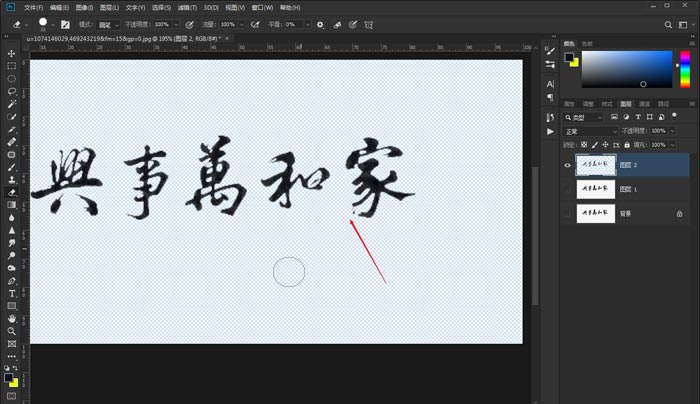Switch to the 路径 paths tab

[x=663, y=104]
